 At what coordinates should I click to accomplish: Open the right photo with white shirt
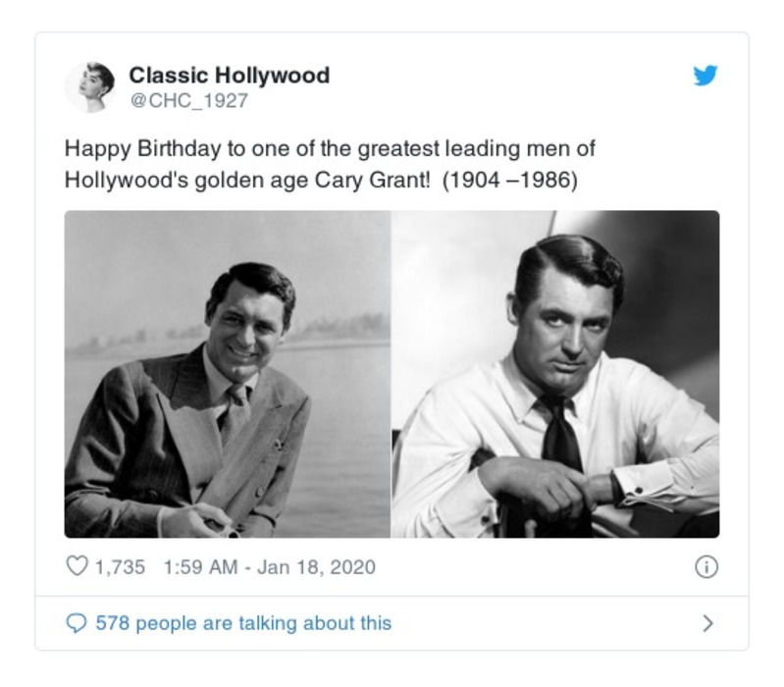(555, 374)
